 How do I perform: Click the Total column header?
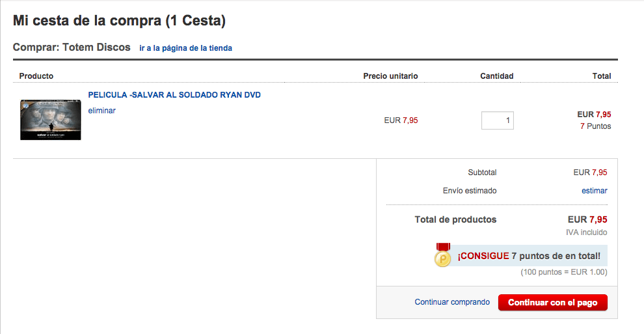tap(601, 76)
